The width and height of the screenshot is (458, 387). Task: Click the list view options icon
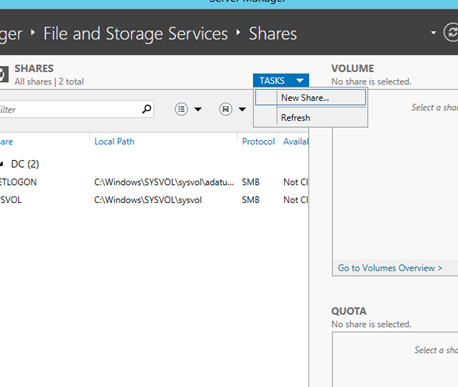[181, 109]
